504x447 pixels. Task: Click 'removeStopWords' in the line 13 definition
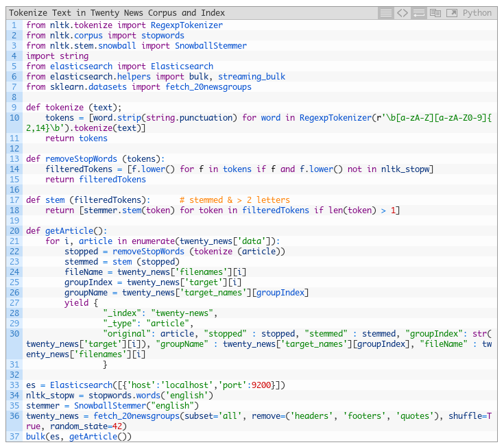81,159
